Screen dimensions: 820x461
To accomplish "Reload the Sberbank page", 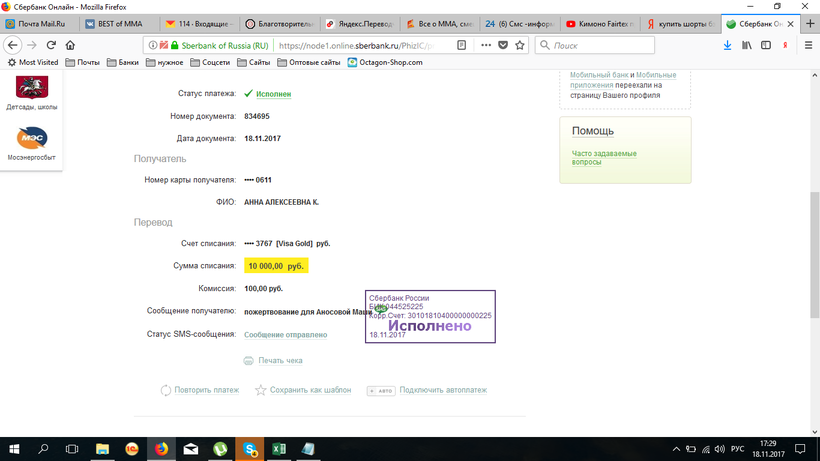I will click(x=51, y=45).
